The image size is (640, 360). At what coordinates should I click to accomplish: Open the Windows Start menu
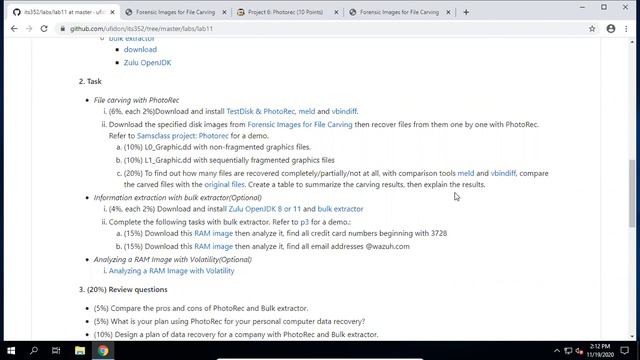11,351
